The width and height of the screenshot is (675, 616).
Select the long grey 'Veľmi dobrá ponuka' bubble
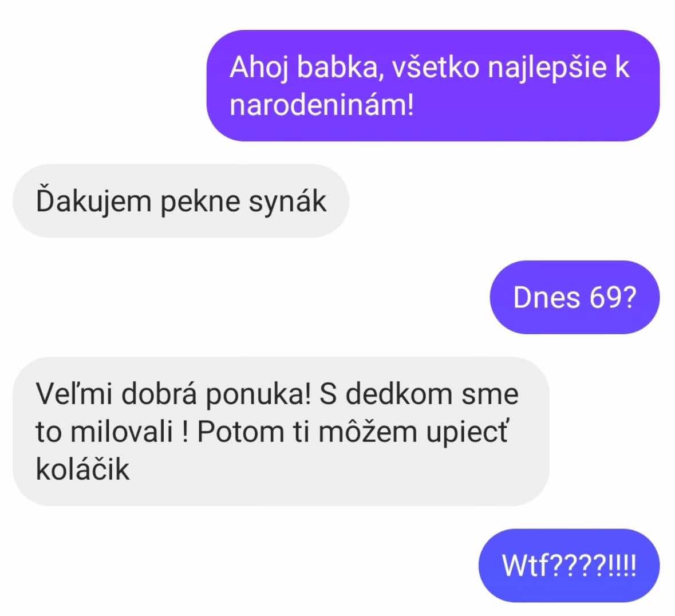[281, 431]
